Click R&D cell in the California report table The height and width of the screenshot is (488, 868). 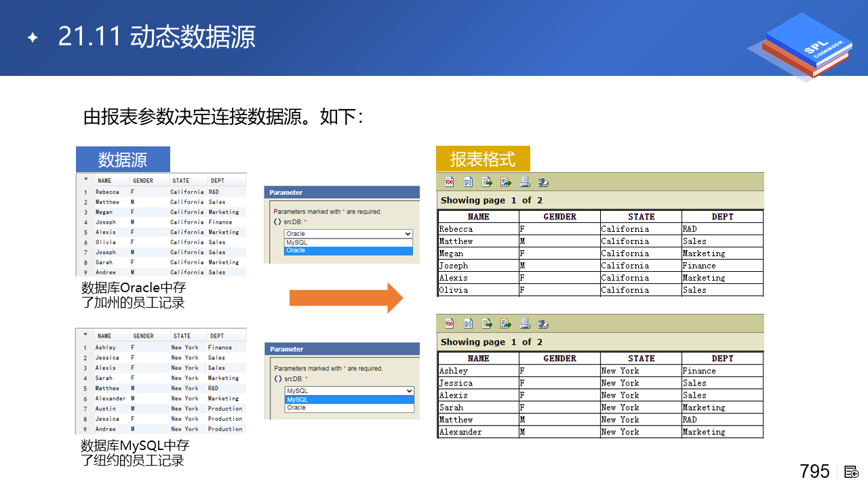(x=723, y=229)
